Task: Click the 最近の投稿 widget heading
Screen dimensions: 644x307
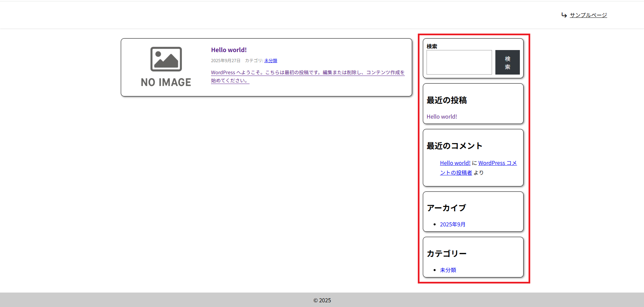Action: coord(446,100)
